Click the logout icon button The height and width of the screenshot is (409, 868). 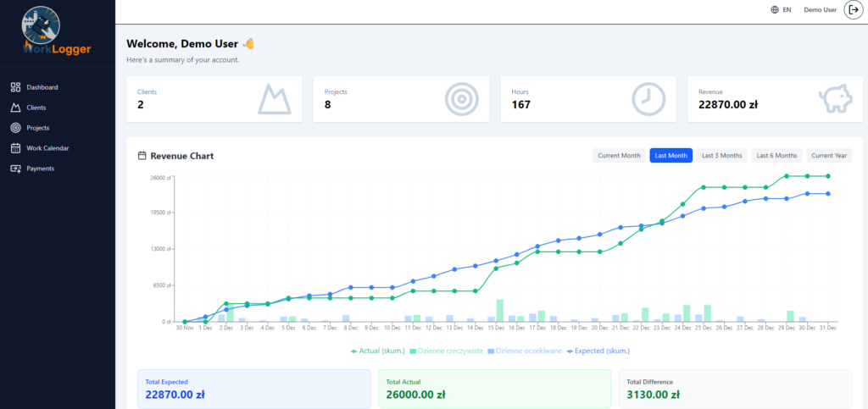click(853, 10)
